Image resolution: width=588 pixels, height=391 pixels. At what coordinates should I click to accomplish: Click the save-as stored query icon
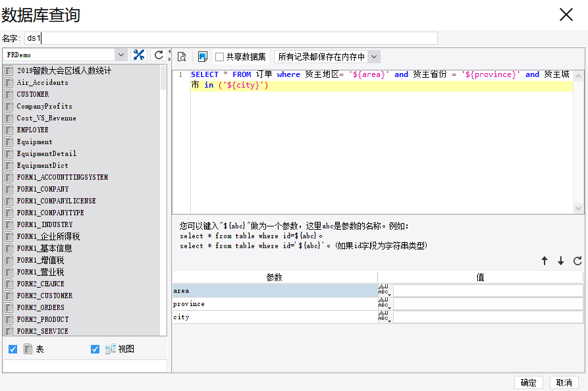click(x=203, y=57)
